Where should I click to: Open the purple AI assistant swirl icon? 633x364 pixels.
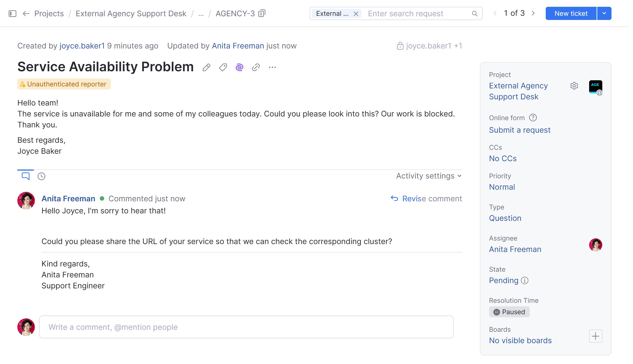click(x=239, y=67)
